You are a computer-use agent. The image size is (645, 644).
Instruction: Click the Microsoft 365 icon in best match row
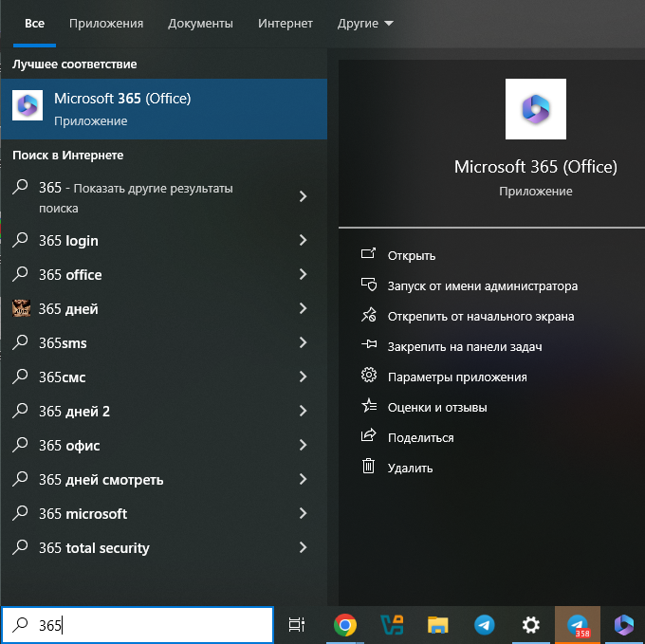[x=28, y=105]
